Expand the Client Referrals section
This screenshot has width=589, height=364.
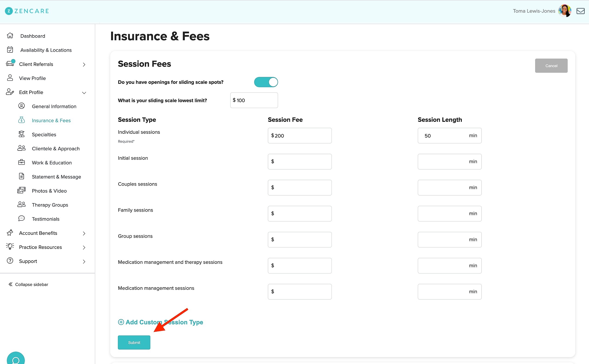[x=84, y=64]
